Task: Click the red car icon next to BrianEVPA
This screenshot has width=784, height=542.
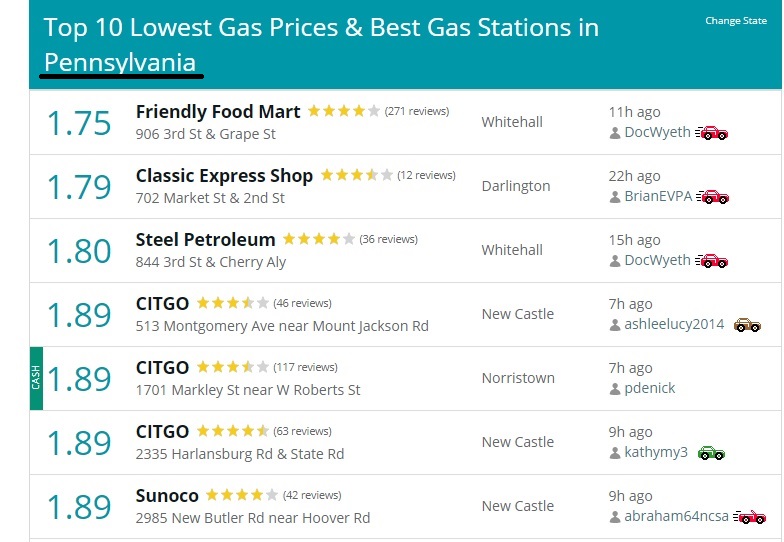Action: point(712,197)
